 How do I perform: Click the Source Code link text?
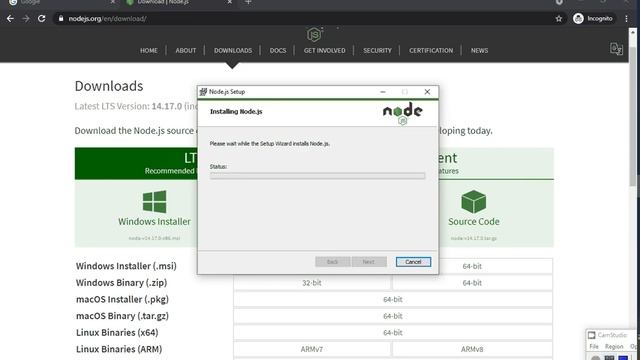[x=473, y=222]
